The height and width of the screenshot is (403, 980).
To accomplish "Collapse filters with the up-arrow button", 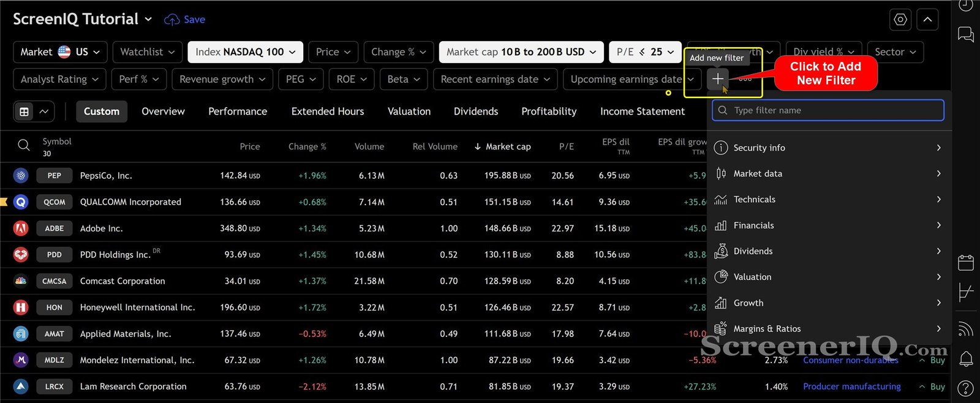I will [927, 20].
